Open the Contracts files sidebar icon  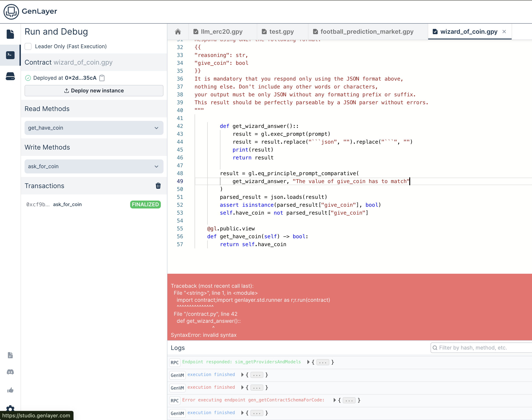10,34
